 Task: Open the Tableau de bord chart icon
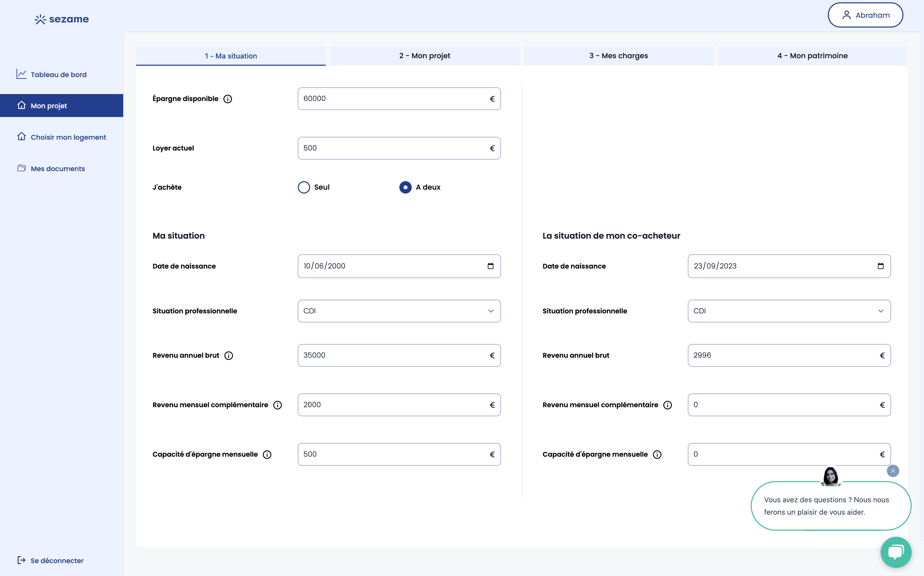tap(22, 74)
